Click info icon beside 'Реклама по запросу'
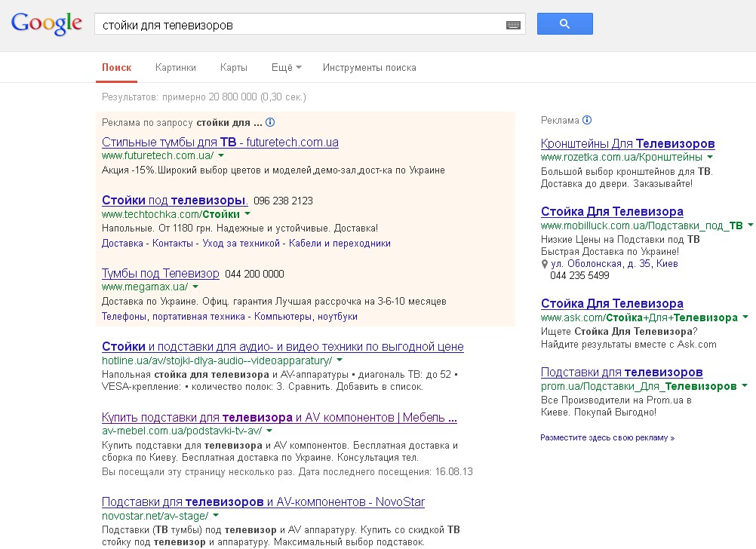756x549 pixels. tap(270, 122)
